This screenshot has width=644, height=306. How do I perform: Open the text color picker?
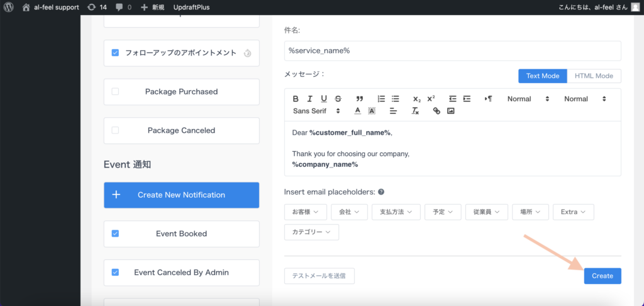coord(357,111)
